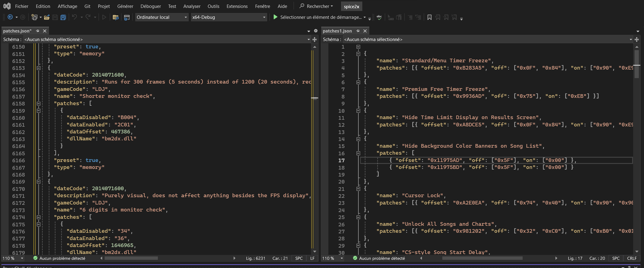Viewport: 644px width, 268px height.
Task: Collapse the patches array at line 6158
Action: [39, 104]
